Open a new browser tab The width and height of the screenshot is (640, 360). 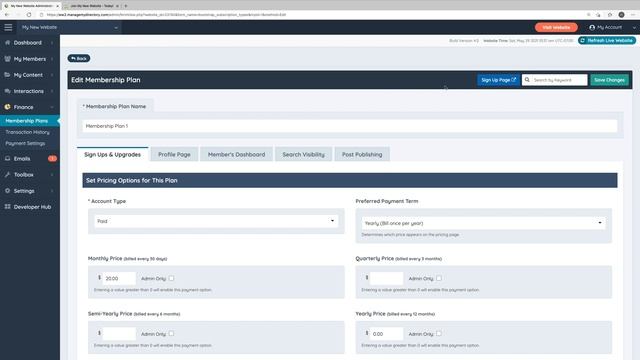point(126,6)
